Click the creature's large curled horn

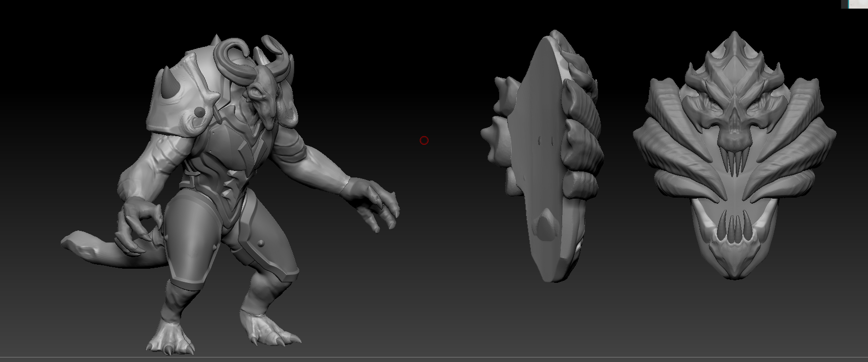pyautogui.click(x=230, y=56)
